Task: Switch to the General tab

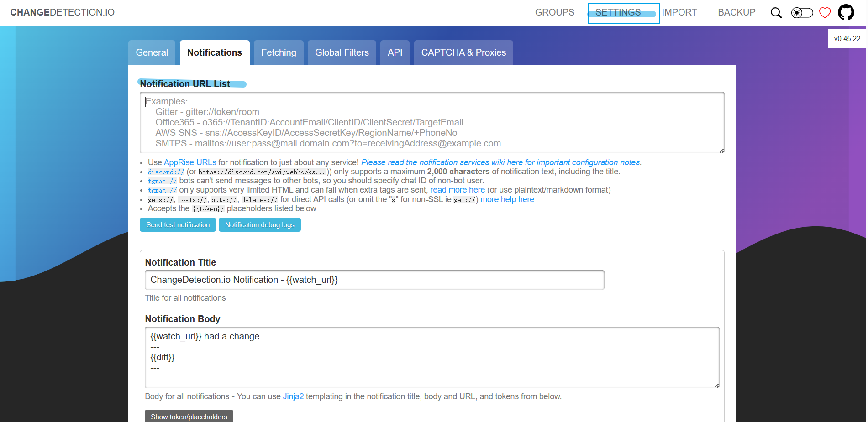Action: pyautogui.click(x=152, y=53)
